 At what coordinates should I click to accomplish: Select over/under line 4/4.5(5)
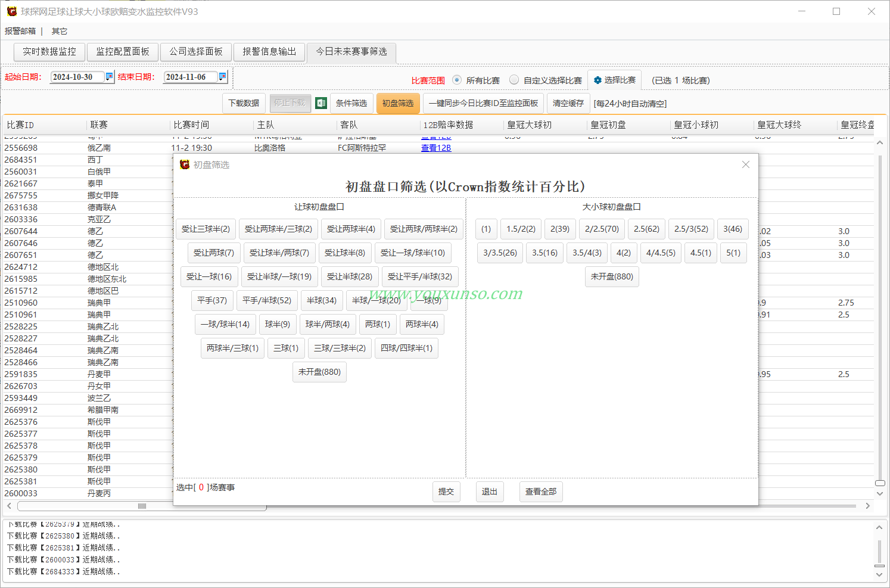[x=661, y=253]
